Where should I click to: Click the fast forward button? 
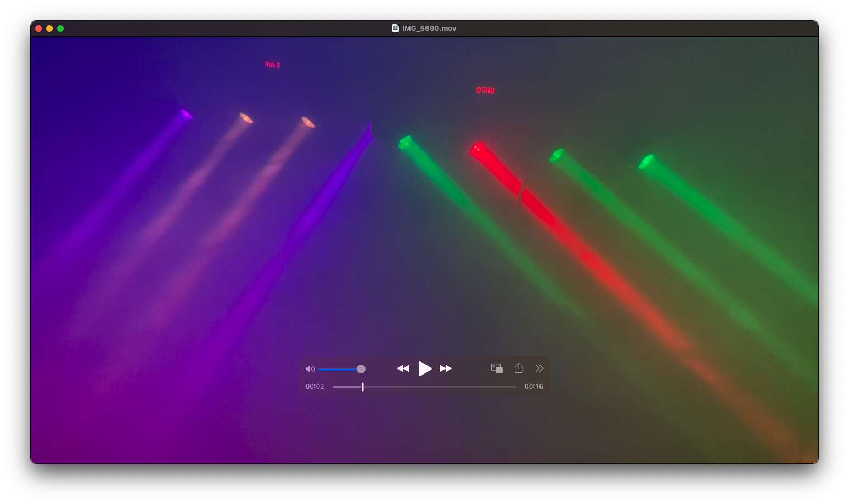pyautogui.click(x=446, y=369)
